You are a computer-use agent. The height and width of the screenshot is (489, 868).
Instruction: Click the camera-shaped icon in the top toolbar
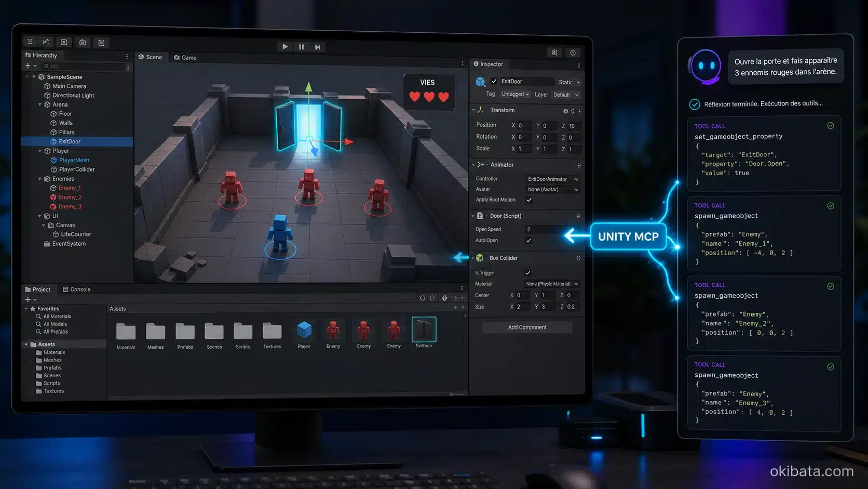coord(83,43)
